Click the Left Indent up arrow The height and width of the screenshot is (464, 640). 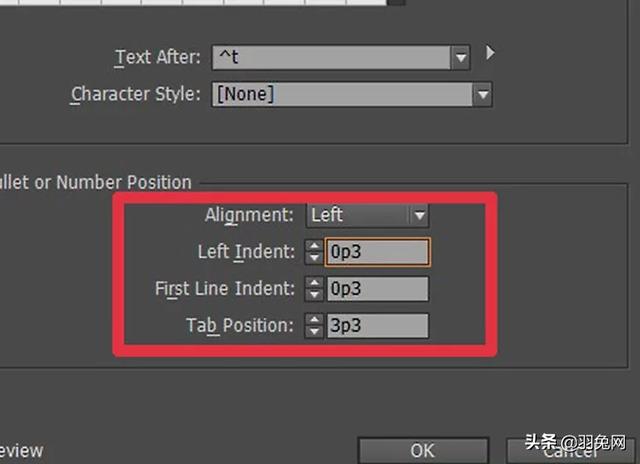314,246
